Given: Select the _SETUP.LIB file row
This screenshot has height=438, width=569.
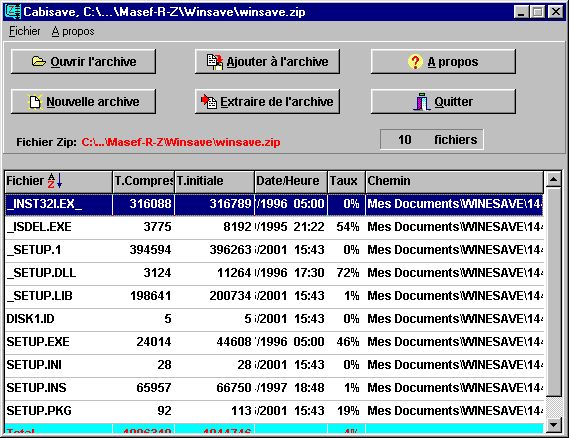Looking at the screenshot, I should click(274, 296).
